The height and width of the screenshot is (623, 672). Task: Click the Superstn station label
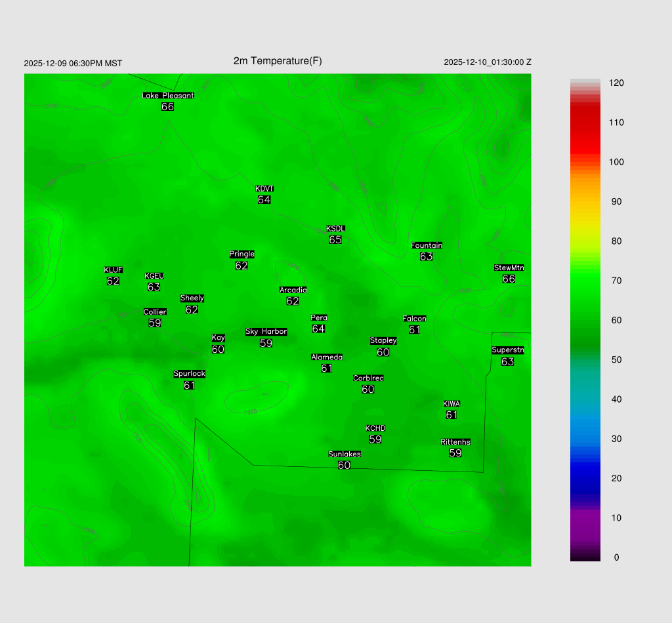click(508, 350)
